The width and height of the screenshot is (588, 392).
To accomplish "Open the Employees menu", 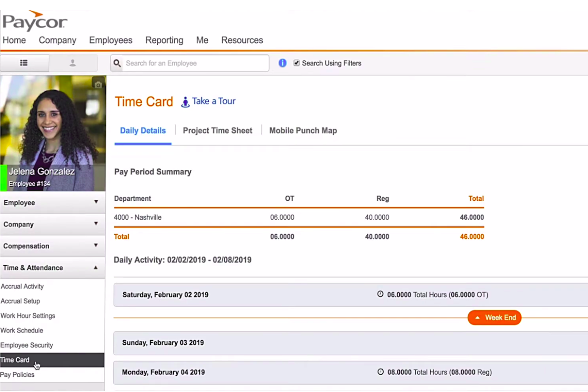I will [111, 40].
